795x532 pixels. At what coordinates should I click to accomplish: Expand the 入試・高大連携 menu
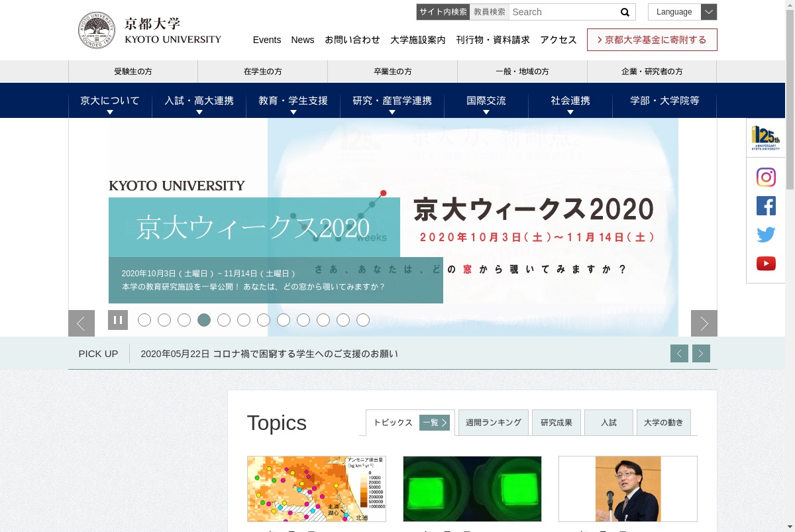pos(199,101)
